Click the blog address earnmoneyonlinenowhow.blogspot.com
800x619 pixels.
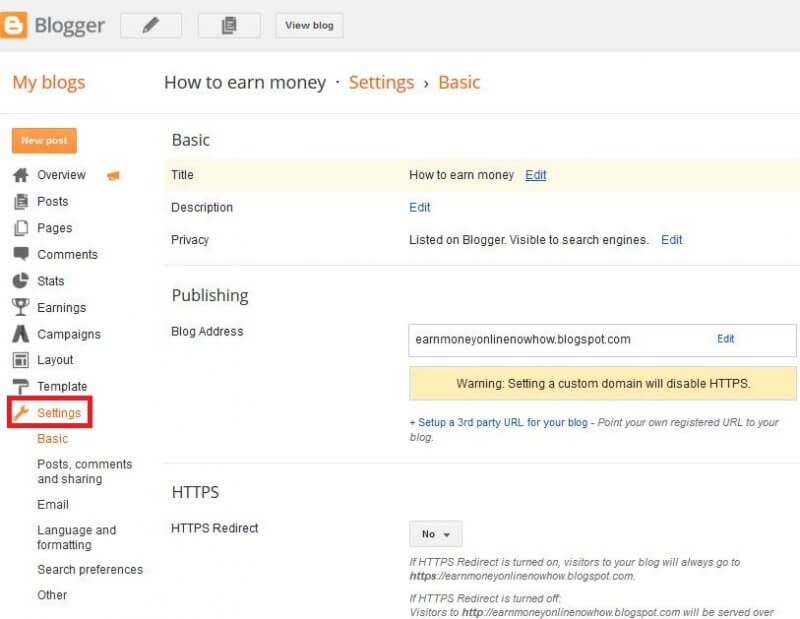pos(523,339)
